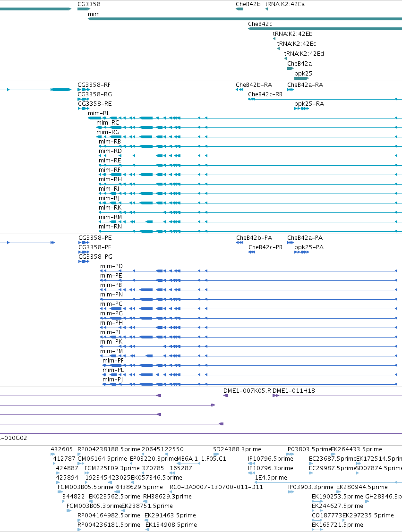Open the CheB42c-PB protein label
This screenshot has height=532, width=402.
(265, 247)
